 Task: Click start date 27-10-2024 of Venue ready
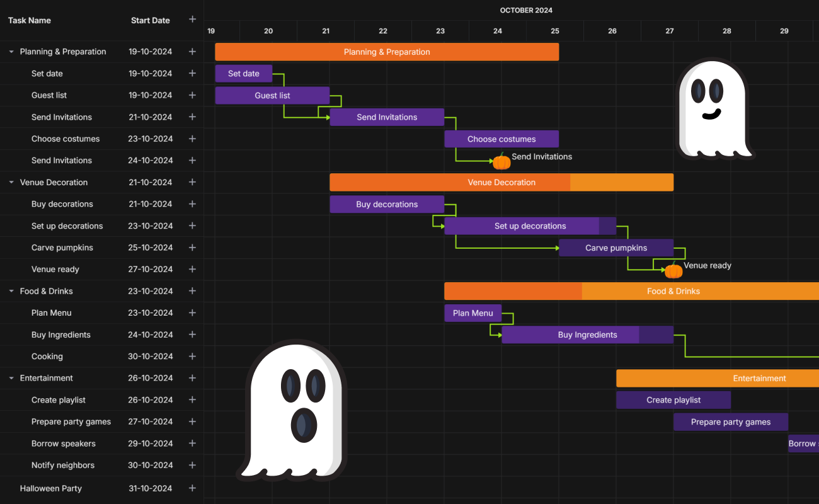150,269
